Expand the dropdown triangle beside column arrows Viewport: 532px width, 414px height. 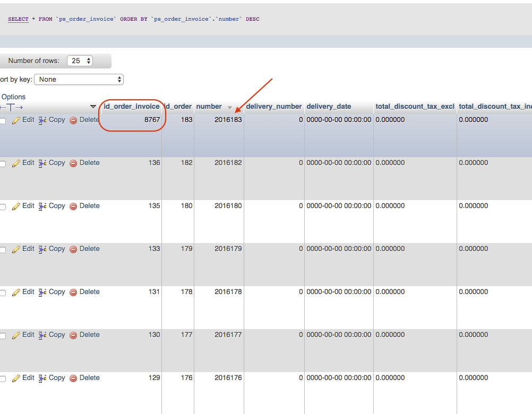pyautogui.click(x=93, y=107)
